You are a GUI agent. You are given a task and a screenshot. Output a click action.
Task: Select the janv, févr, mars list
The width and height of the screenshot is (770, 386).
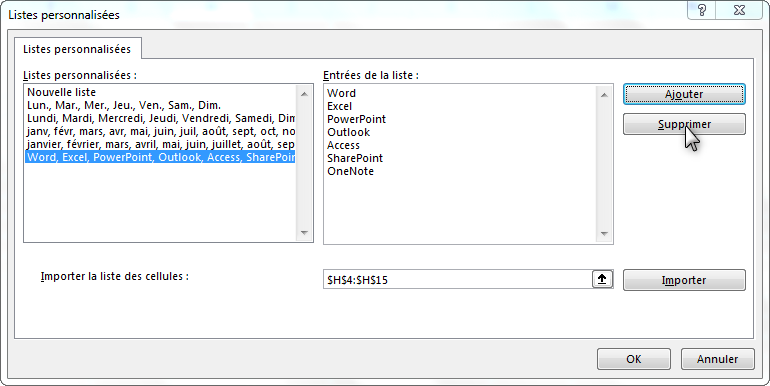point(160,131)
